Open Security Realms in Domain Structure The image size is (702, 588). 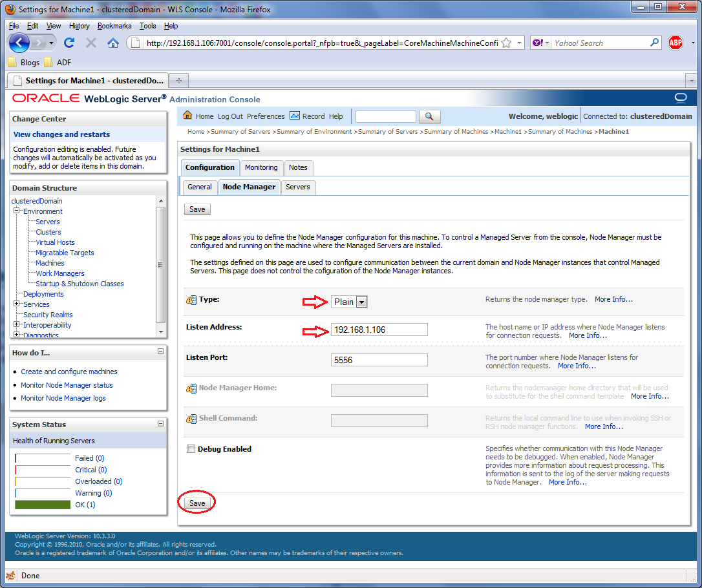coord(48,315)
